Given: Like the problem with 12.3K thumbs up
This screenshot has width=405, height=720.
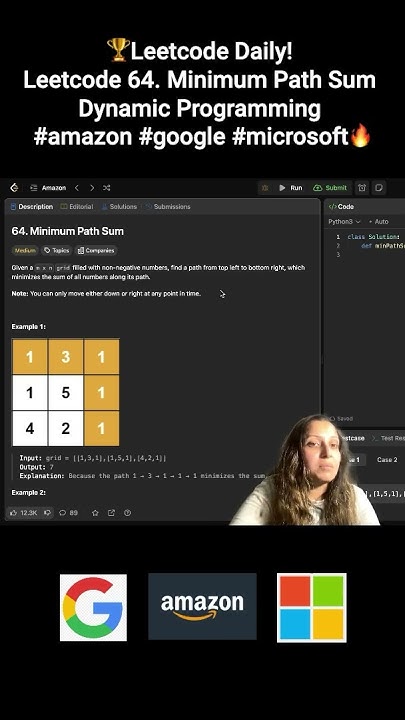Looking at the screenshot, I should pyautogui.click(x=23, y=512).
